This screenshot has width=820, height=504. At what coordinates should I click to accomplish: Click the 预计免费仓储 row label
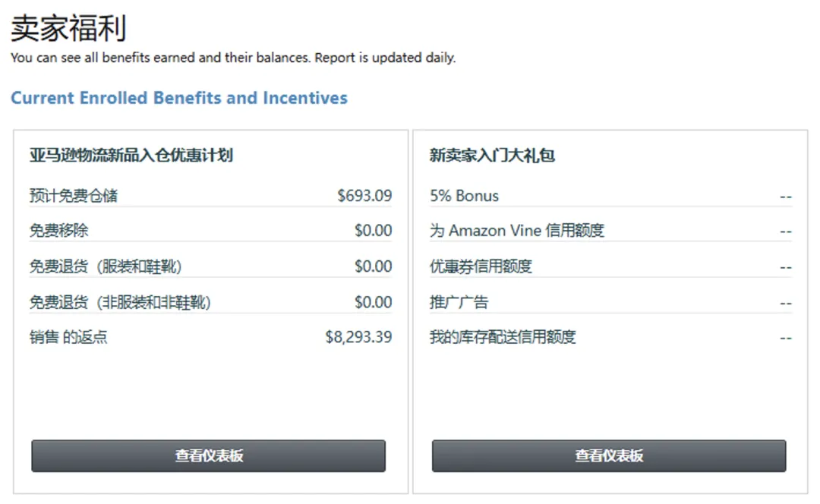coord(74,196)
